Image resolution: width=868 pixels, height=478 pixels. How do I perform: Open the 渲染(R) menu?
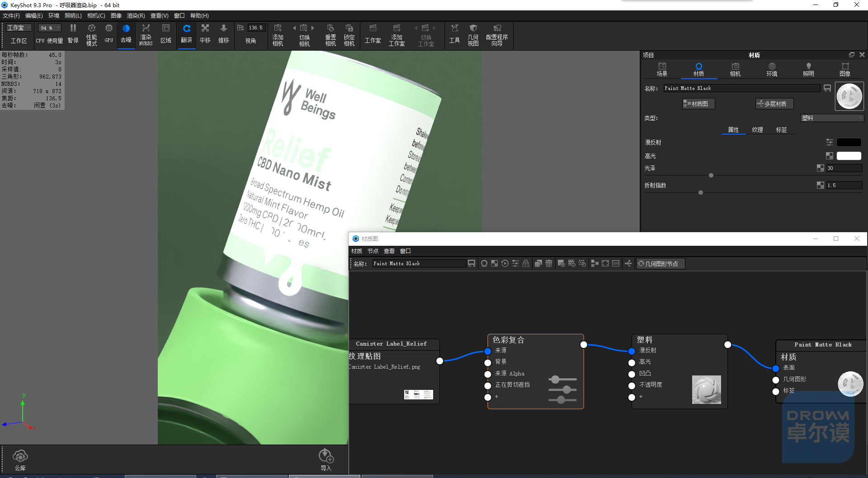click(136, 16)
